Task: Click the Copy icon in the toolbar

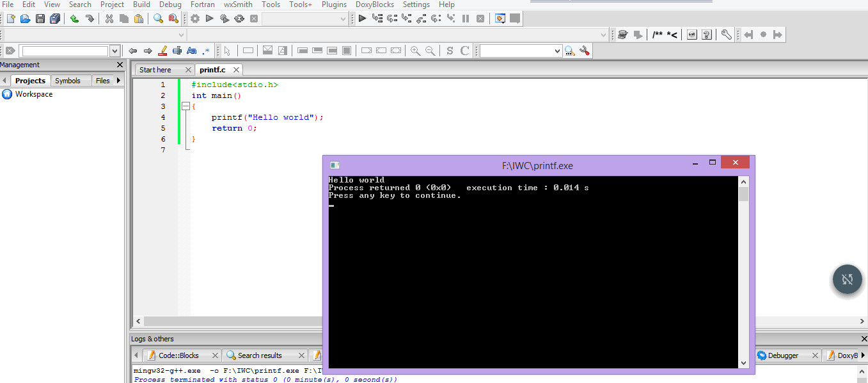Action: (x=124, y=19)
